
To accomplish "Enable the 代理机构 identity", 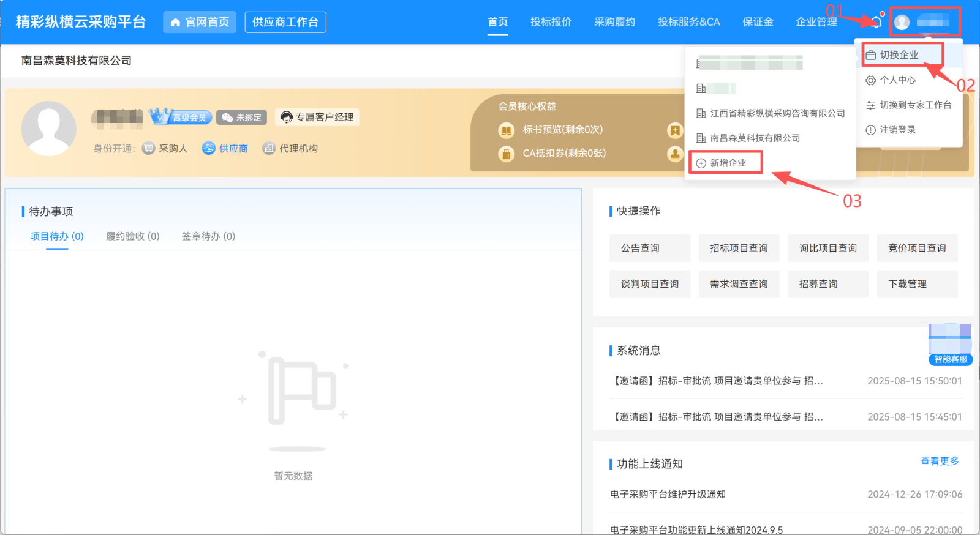I will point(290,149).
